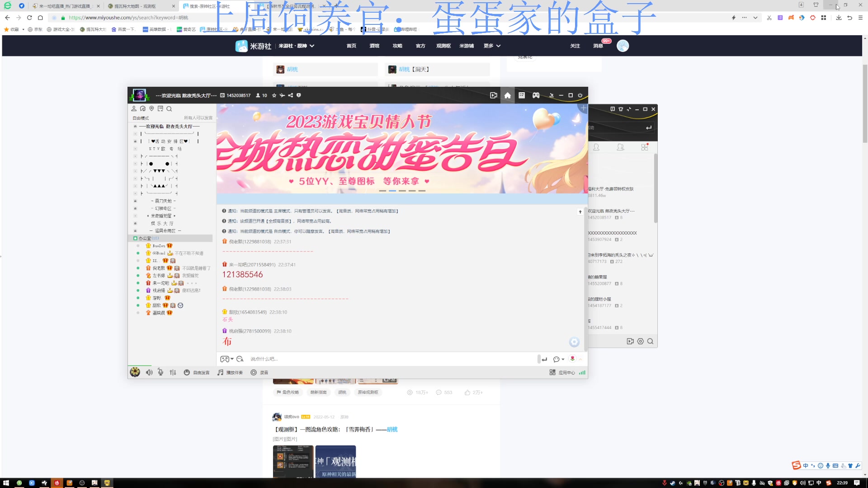Open the miyoushe 观测枢 nav tab
The height and width of the screenshot is (488, 868).
coord(443,46)
